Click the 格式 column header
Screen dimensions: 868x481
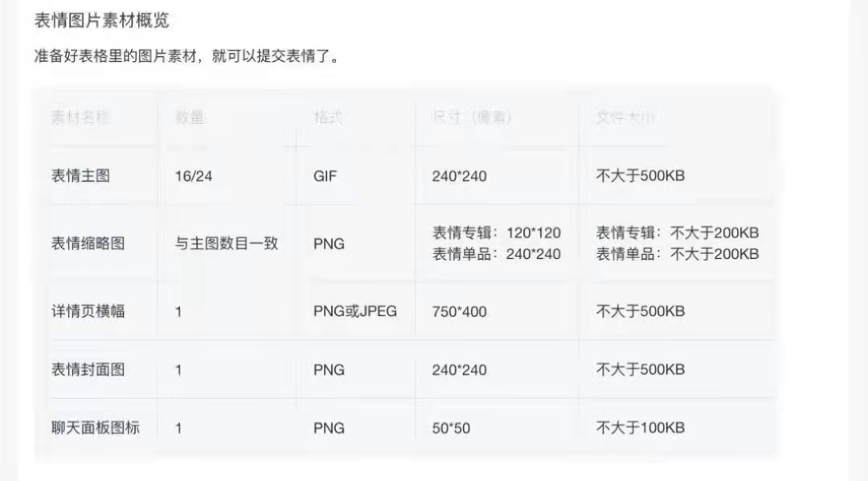[328, 117]
